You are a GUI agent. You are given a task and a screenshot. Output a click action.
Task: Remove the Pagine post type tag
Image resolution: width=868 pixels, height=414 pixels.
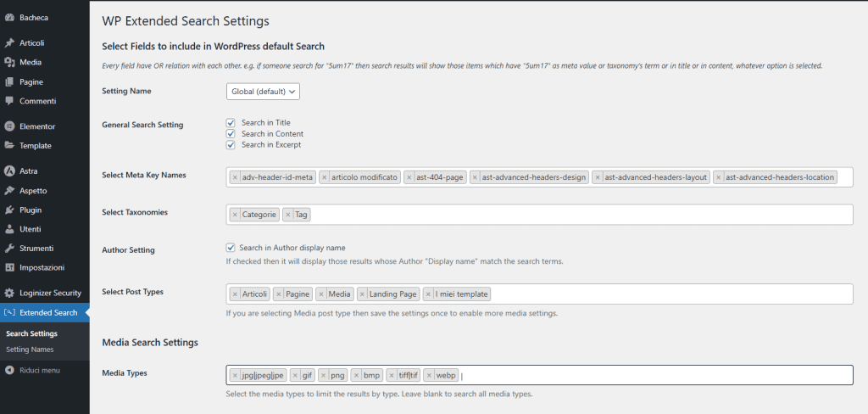click(278, 294)
